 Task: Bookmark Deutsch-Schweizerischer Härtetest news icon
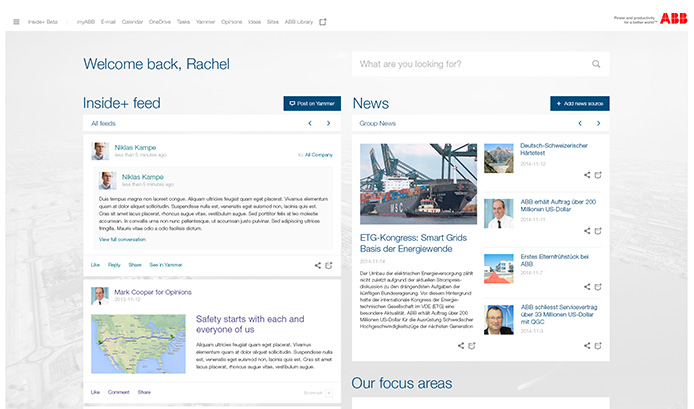(x=598, y=175)
